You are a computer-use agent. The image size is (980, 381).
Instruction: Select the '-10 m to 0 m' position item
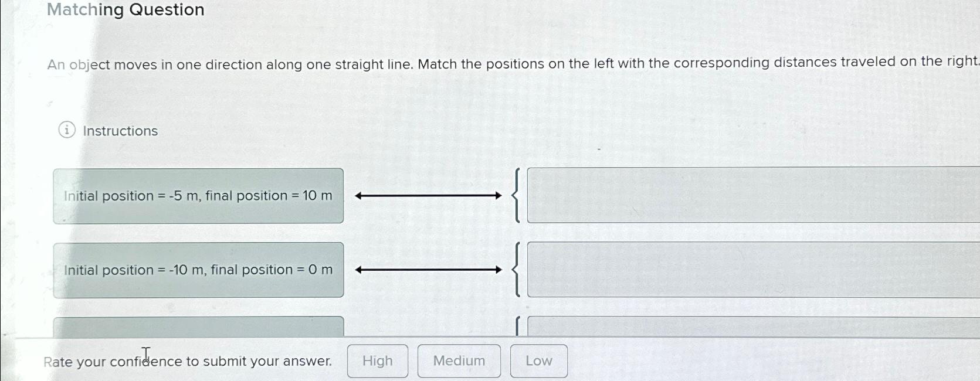point(198,270)
